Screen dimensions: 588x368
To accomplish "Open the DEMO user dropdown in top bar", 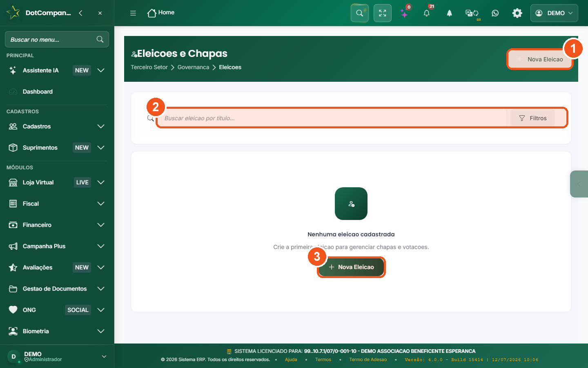I will (554, 13).
